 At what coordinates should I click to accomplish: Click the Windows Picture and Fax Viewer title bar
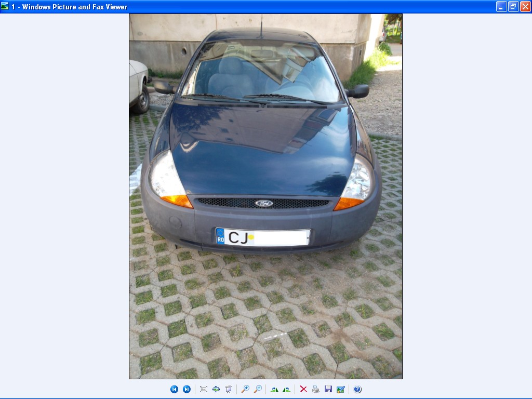pos(260,7)
